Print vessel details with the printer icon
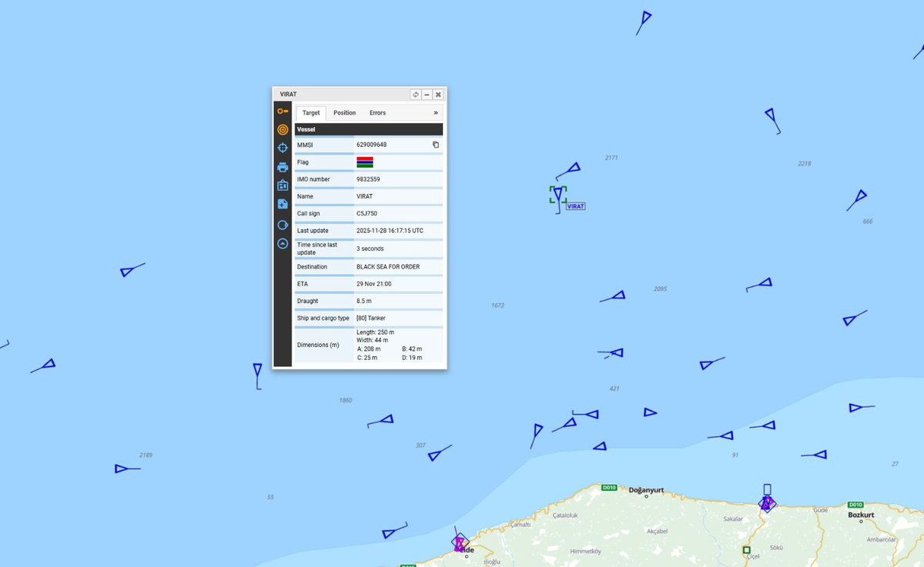The height and width of the screenshot is (567, 924). click(283, 166)
